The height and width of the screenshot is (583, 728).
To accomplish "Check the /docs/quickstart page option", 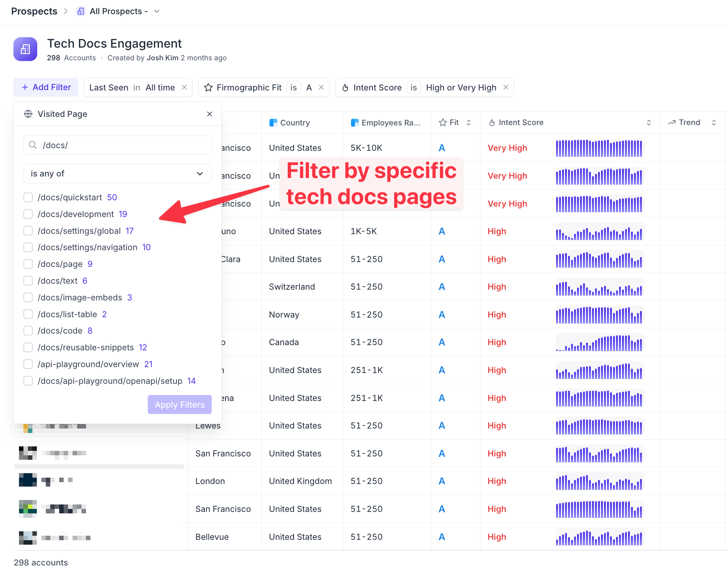I will 28,197.
